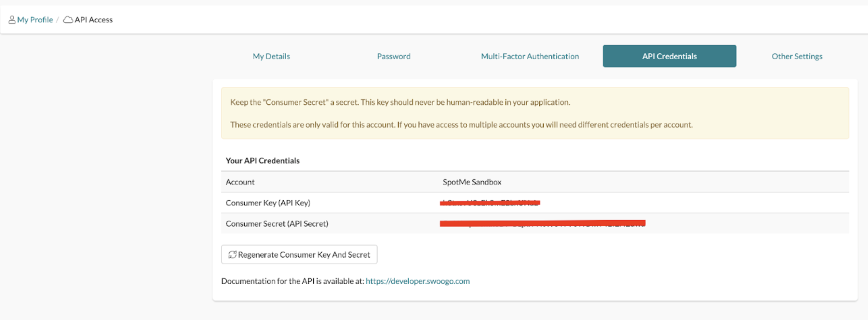Click Regenerate Consumer Key And Secret
Image resolution: width=868 pixels, height=320 pixels.
click(x=299, y=255)
